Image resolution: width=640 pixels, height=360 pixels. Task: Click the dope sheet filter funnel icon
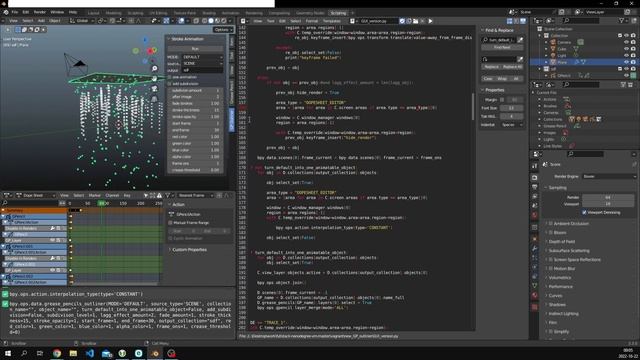[168, 196]
